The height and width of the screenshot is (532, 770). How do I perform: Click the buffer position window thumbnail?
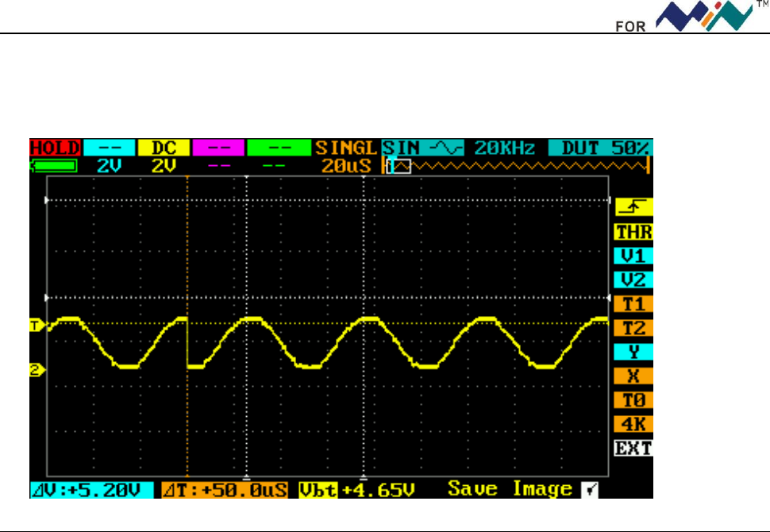(398, 167)
